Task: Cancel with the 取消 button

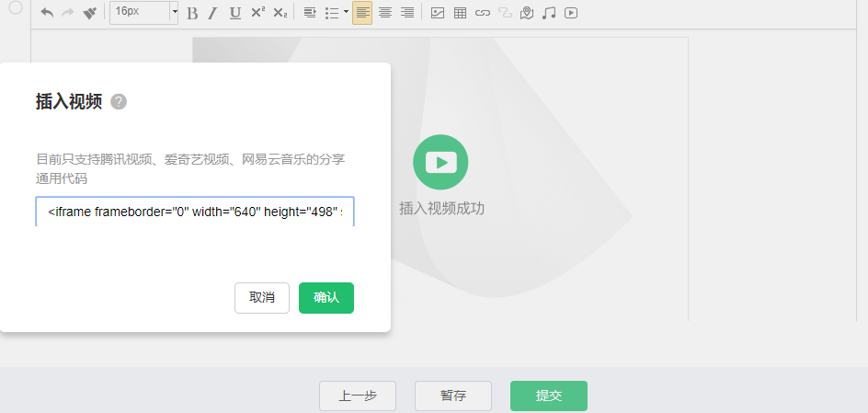Action: pos(262,298)
